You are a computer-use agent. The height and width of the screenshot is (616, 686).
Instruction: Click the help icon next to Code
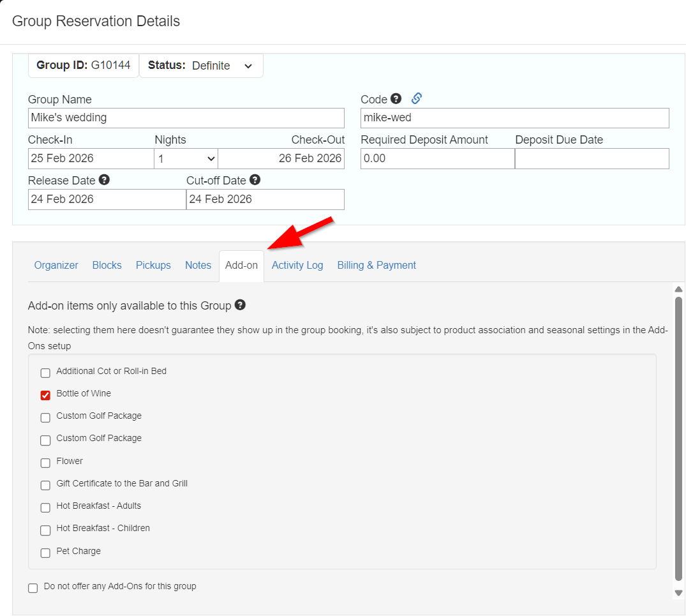click(396, 99)
